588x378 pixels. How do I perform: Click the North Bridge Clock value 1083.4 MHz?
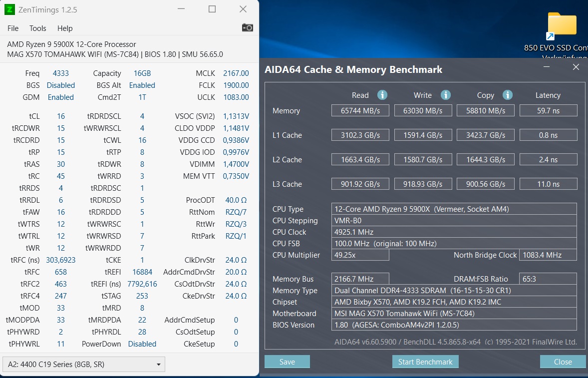click(548, 255)
